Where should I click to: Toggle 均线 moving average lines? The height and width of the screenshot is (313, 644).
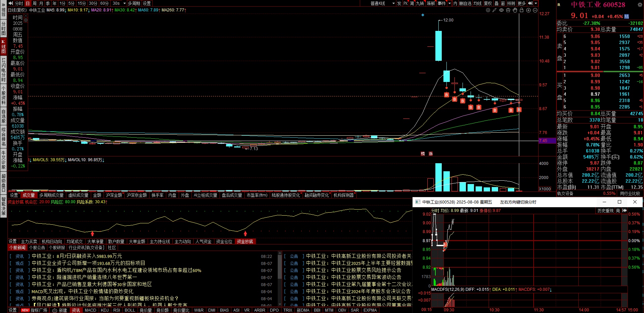(x=477, y=3)
